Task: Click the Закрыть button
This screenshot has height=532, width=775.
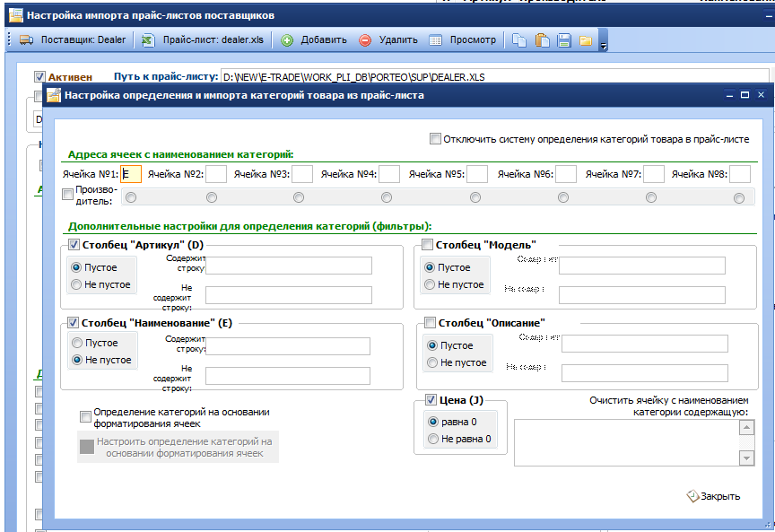Action: coord(714,496)
